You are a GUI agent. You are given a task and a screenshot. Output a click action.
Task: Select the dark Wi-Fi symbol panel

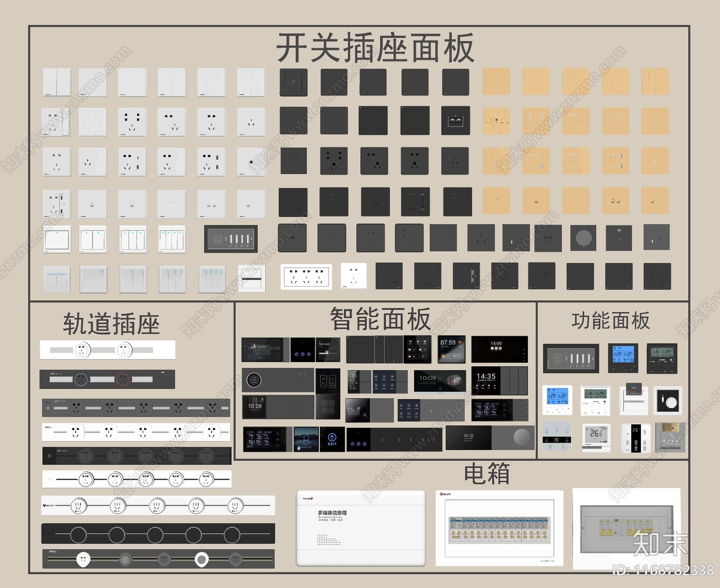point(619,238)
